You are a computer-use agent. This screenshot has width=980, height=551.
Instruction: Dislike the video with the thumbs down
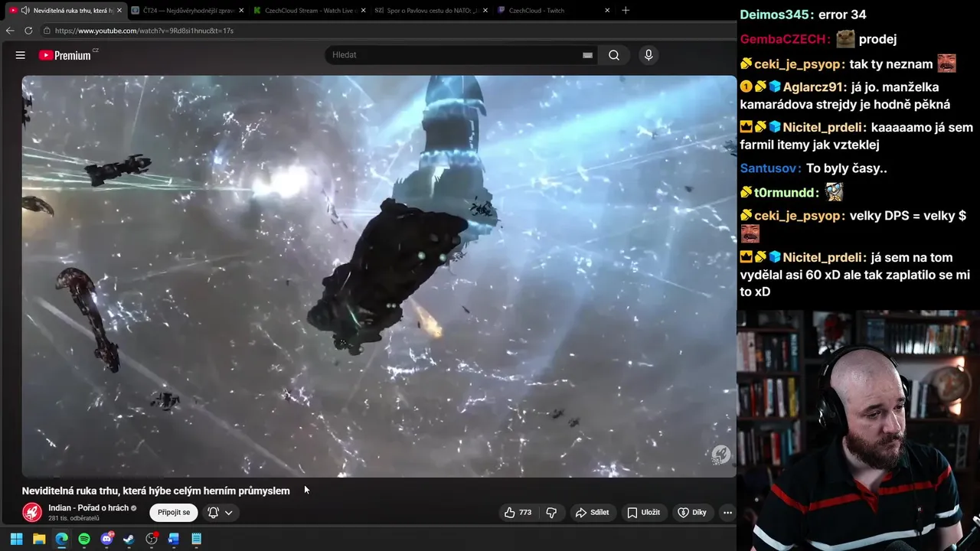coord(551,512)
